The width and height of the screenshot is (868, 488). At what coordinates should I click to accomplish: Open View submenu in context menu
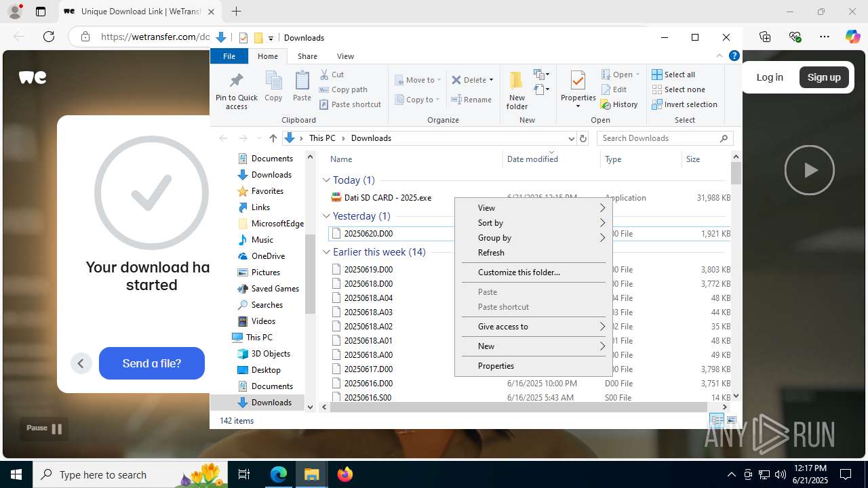point(534,208)
